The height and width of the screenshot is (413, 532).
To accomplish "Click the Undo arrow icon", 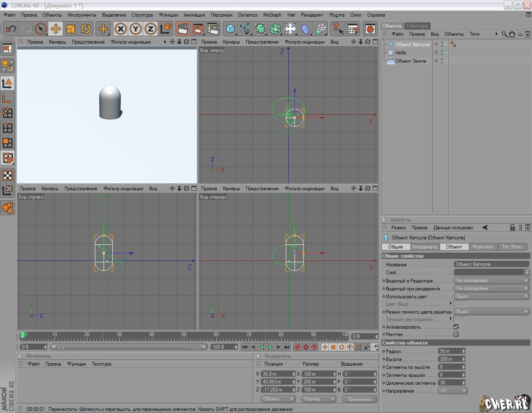I will point(11,29).
